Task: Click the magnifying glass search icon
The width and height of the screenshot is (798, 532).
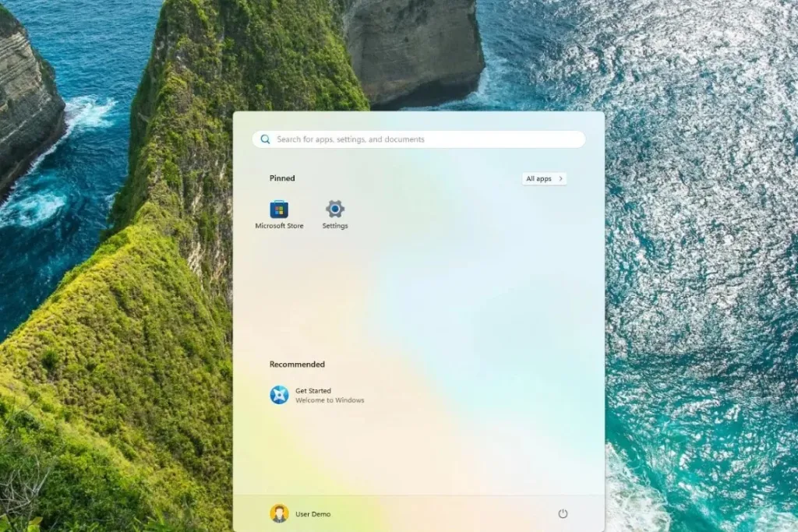Action: click(265, 139)
